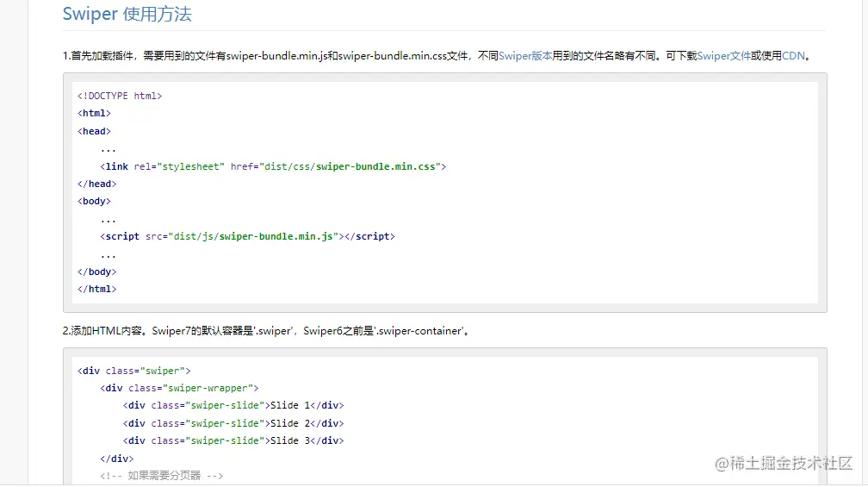Click the script src swiper-bundle.min.js line
The width and height of the screenshot is (868, 487).
(x=247, y=236)
